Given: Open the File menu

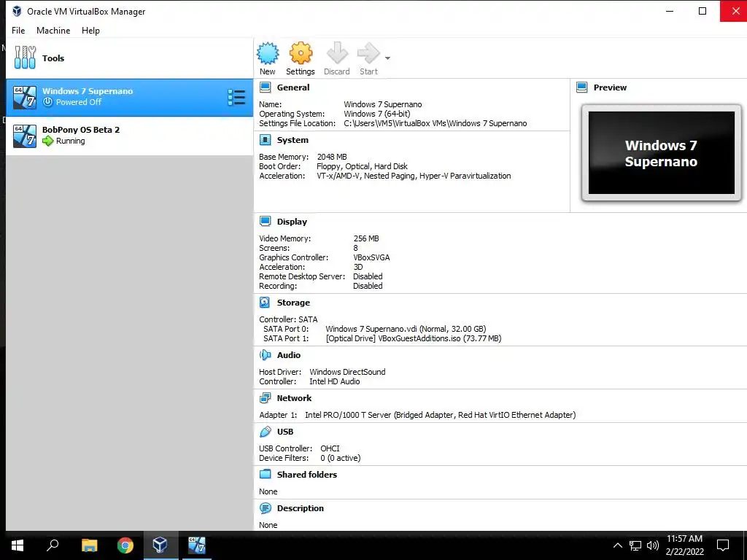Looking at the screenshot, I should coord(18,31).
